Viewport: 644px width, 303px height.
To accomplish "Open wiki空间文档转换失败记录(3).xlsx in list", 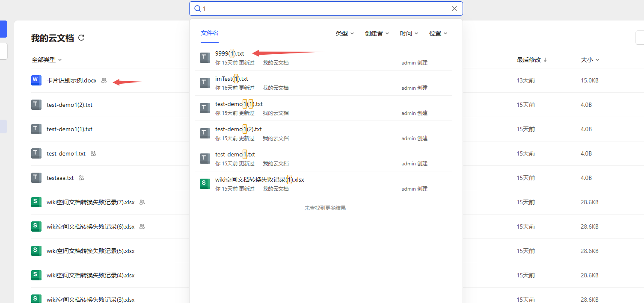I will 91,300.
